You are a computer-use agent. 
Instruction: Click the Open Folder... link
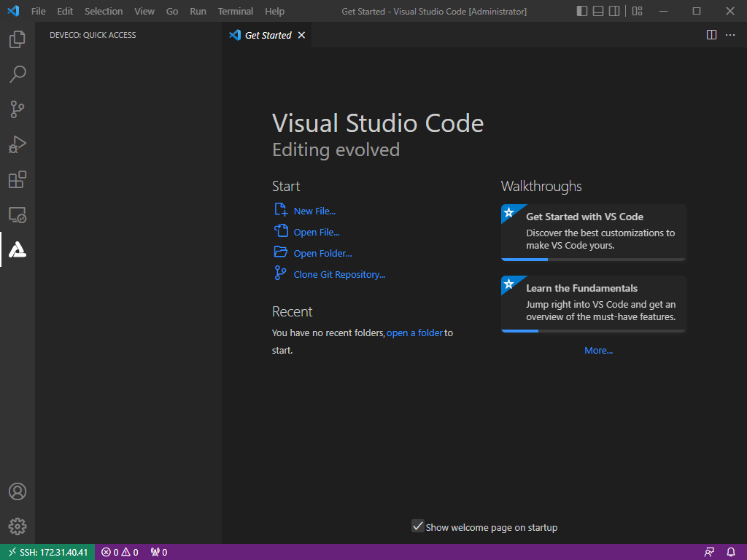click(x=322, y=253)
